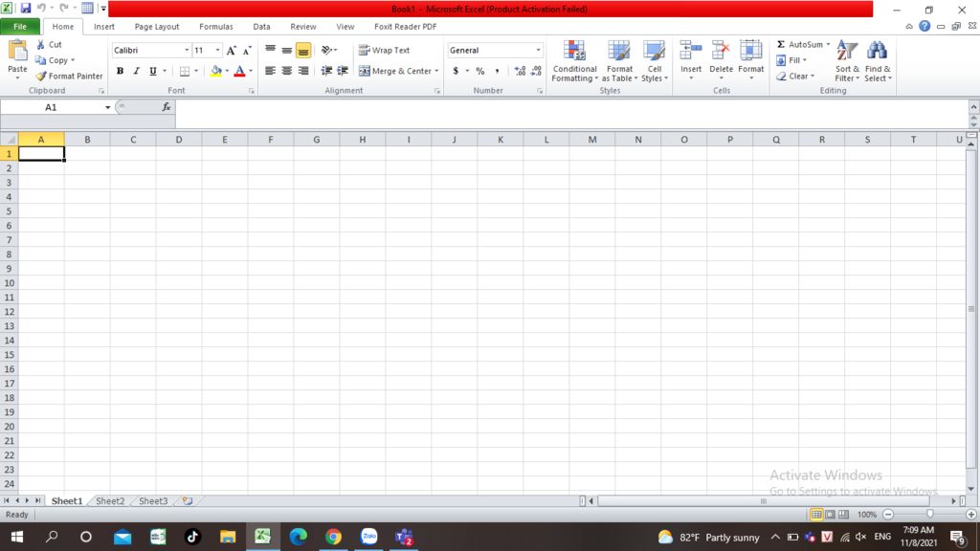Increase decimal places
Image resolution: width=980 pixels, height=551 pixels.
click(x=520, y=71)
